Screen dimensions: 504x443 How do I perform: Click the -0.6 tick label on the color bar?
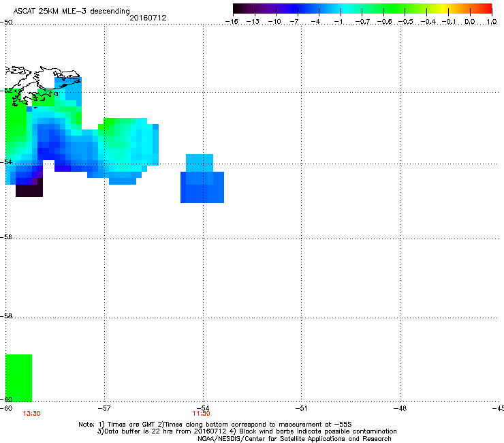pyautogui.click(x=384, y=22)
